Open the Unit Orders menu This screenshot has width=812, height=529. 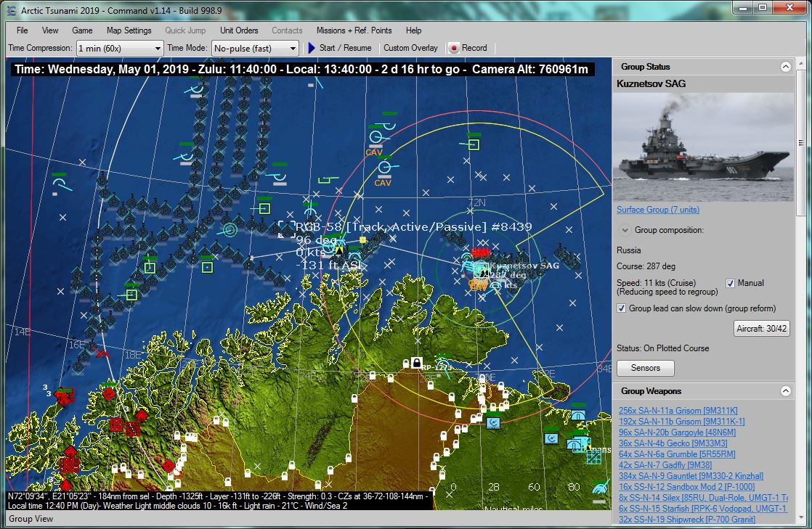239,30
